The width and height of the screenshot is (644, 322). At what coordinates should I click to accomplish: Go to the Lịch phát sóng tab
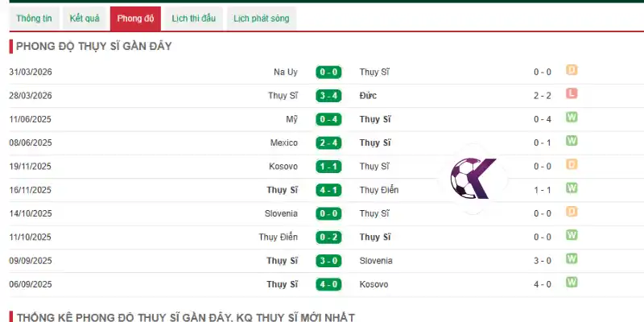[261, 19]
